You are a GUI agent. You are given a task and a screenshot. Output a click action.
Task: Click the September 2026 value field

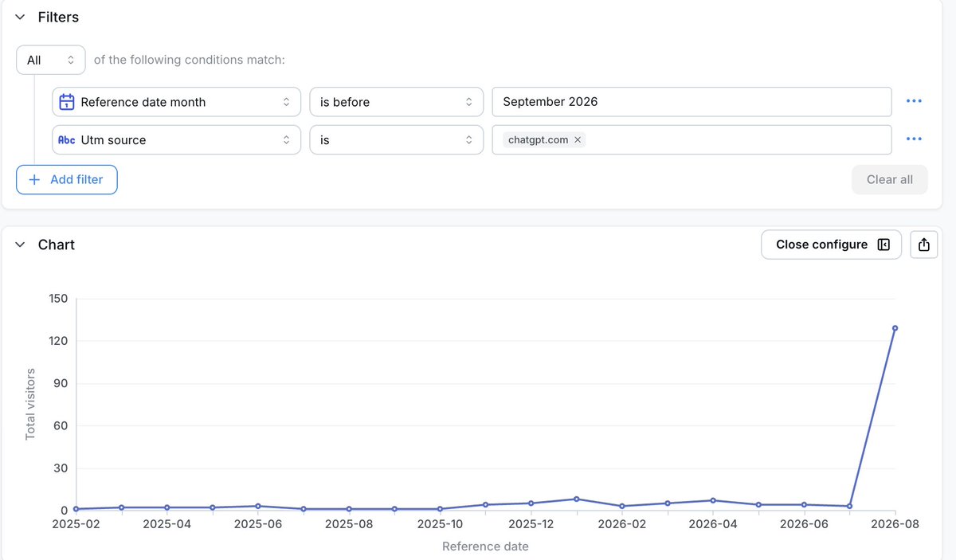point(692,102)
